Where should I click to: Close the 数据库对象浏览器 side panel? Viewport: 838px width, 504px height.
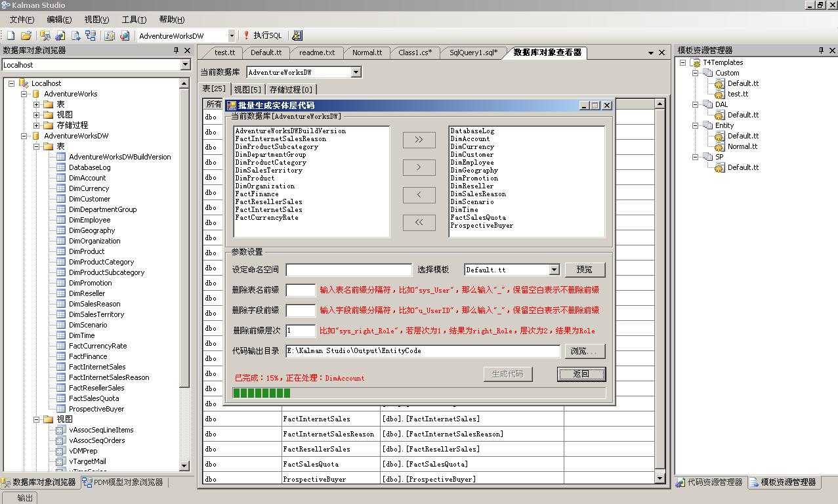click(187, 51)
